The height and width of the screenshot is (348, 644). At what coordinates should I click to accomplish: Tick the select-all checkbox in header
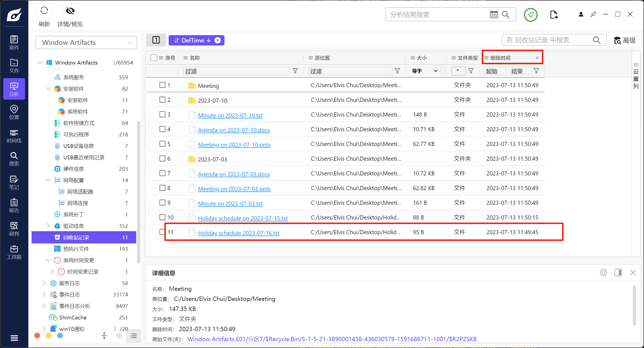154,58
